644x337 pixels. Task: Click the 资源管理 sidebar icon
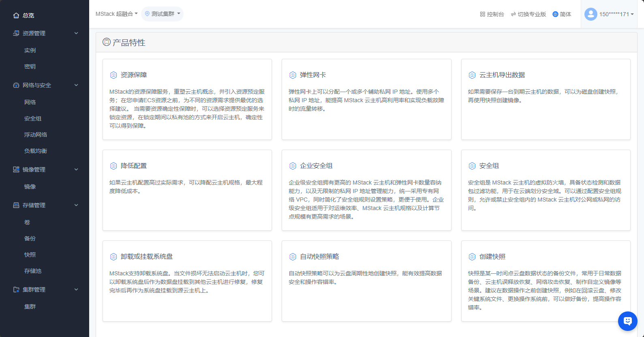pyautogui.click(x=16, y=33)
